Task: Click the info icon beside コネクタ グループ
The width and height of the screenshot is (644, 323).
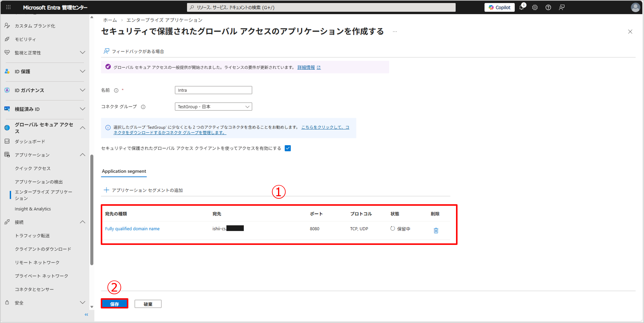Action: 143,107
